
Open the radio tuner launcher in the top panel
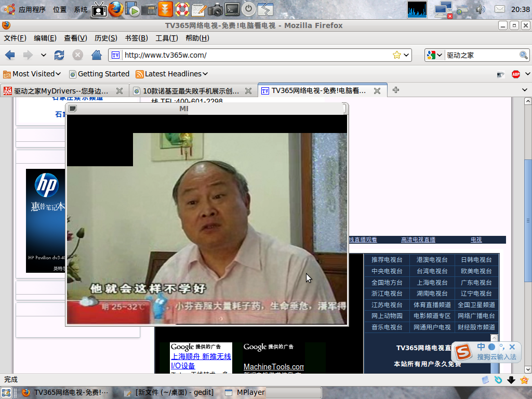[149, 9]
